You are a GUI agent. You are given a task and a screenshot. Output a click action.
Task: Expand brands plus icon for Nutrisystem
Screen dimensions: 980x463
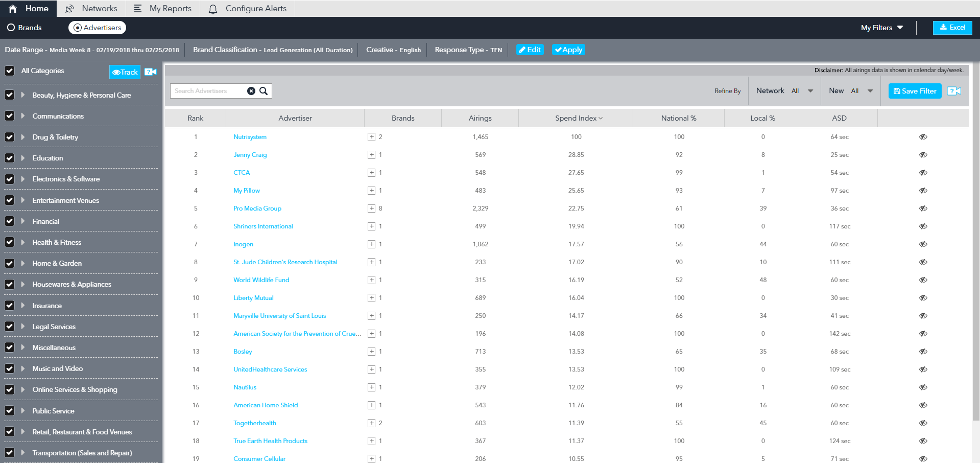click(x=371, y=137)
